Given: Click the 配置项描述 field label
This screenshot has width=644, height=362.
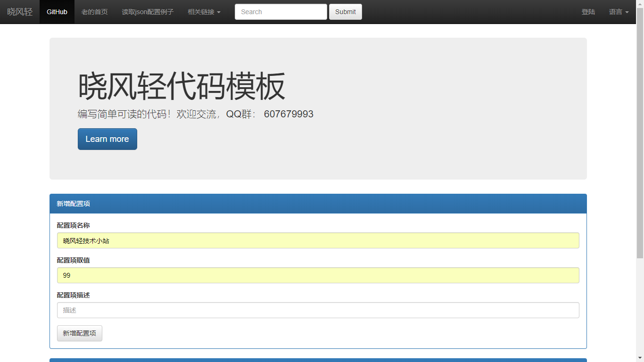Looking at the screenshot, I should coord(73,295).
